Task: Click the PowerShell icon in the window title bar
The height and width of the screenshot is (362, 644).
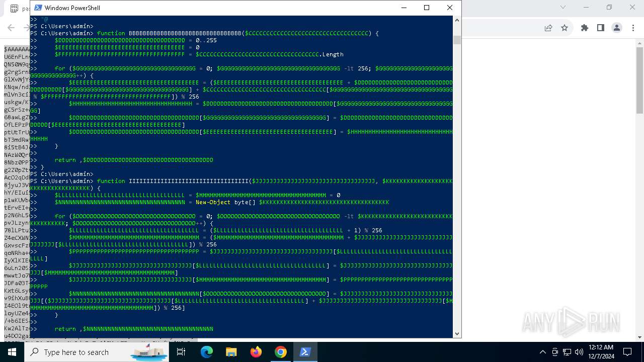Action: [x=38, y=8]
